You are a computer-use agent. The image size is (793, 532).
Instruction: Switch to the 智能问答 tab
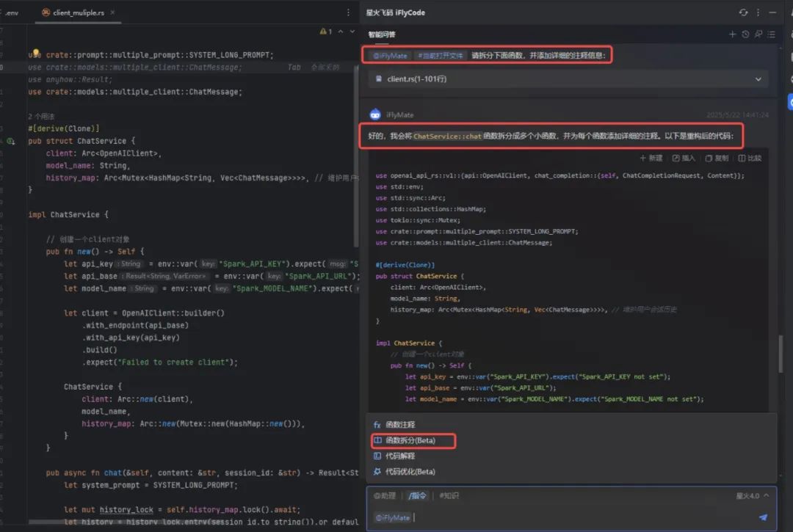[x=382, y=34]
